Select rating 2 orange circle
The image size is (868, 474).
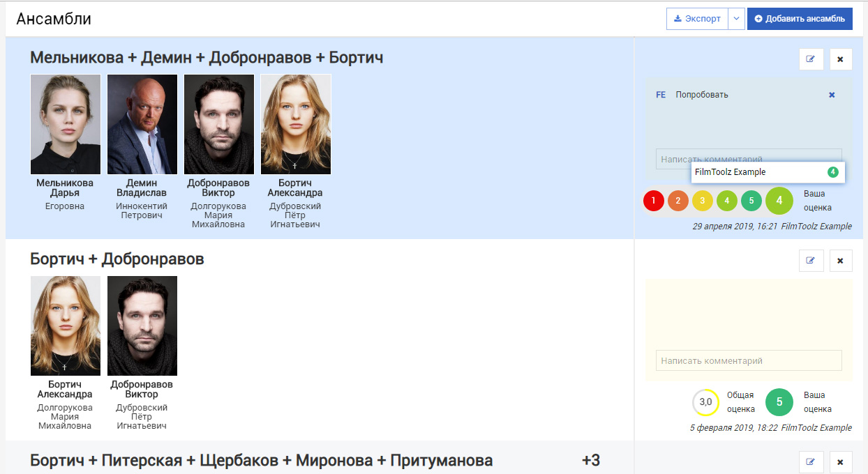[678, 201]
